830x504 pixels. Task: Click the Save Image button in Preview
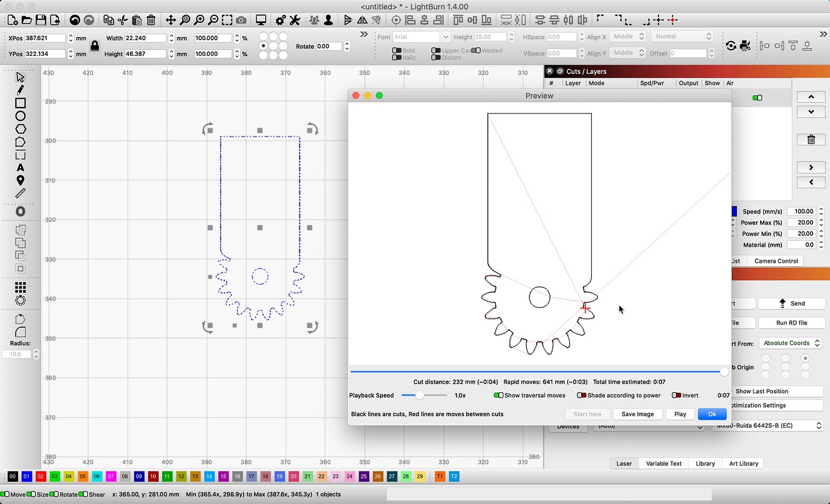tap(638, 414)
